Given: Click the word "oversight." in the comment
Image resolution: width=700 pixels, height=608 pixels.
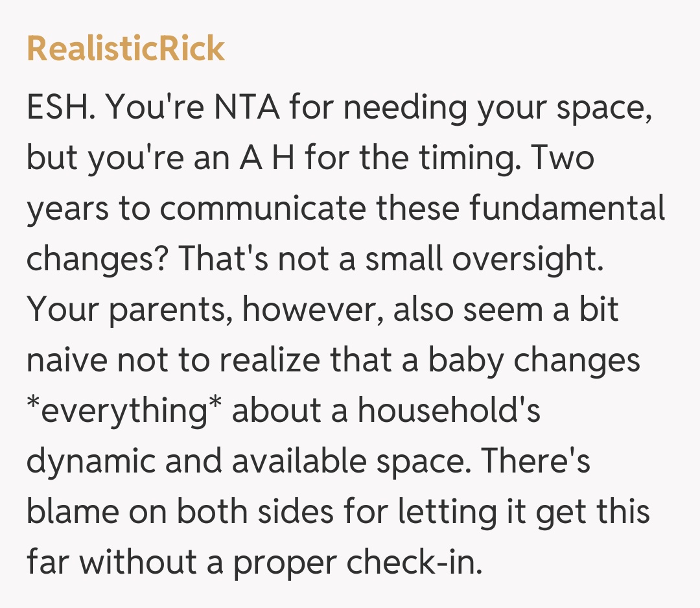Looking at the screenshot, I should click(x=528, y=259).
